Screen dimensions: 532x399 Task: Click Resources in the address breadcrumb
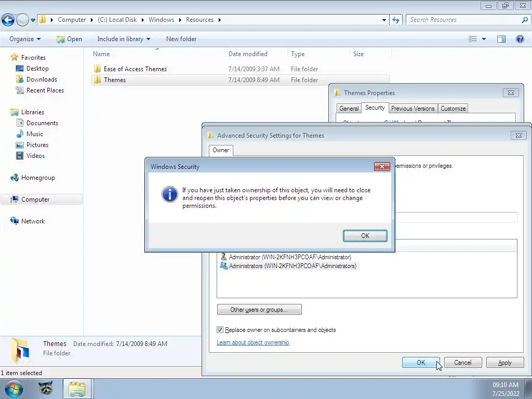[x=199, y=20]
